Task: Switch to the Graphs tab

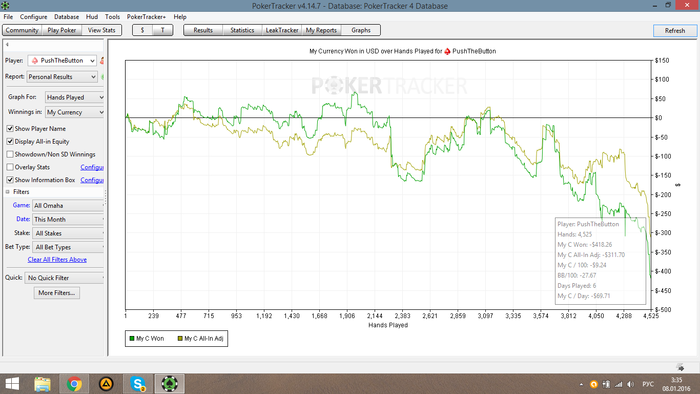Action: click(x=361, y=30)
